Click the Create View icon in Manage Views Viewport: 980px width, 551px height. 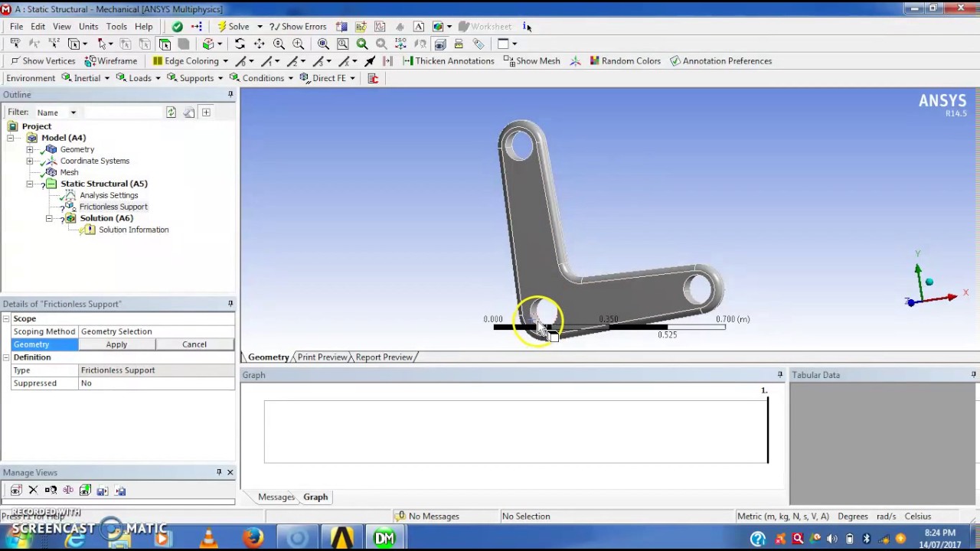click(x=16, y=491)
